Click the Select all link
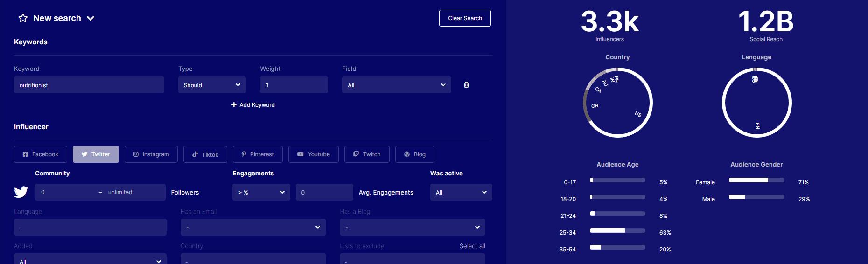 pyautogui.click(x=472, y=246)
